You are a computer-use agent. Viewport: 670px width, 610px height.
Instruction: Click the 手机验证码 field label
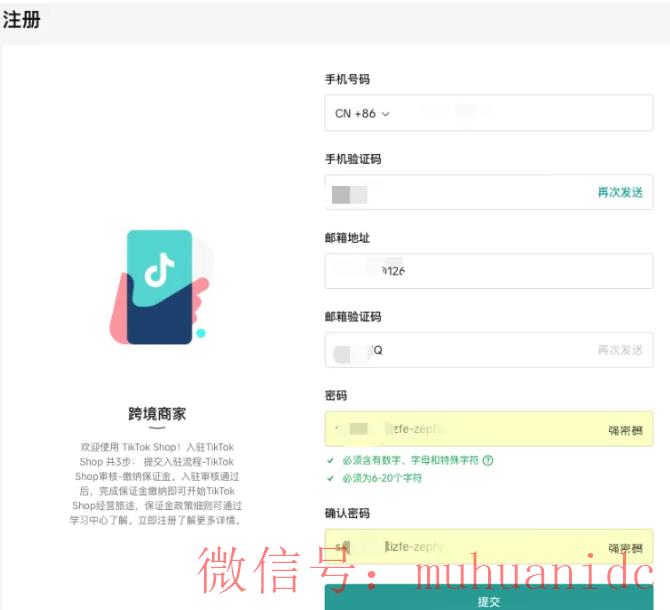(353, 159)
